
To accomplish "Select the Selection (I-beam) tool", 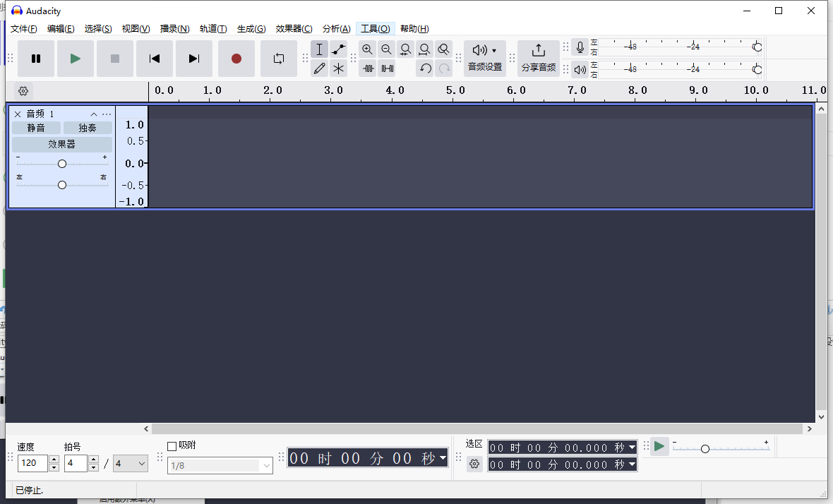I will (x=319, y=49).
